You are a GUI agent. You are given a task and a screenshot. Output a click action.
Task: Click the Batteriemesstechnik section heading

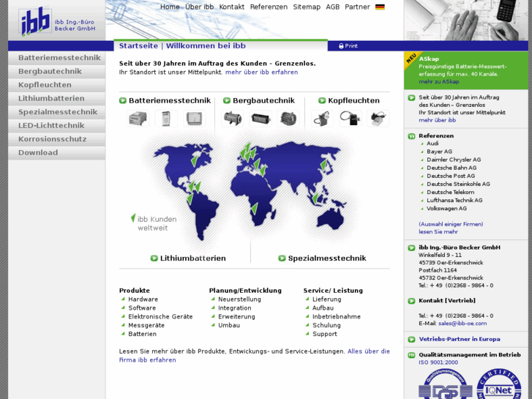click(x=170, y=100)
